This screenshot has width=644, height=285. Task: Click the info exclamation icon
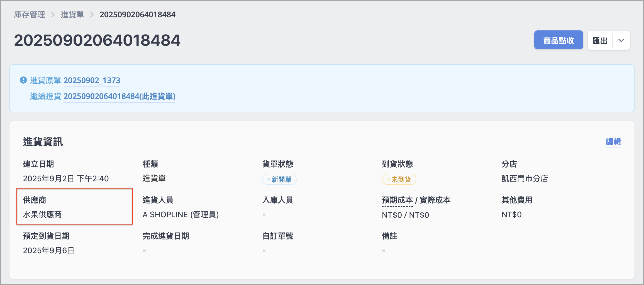point(23,80)
